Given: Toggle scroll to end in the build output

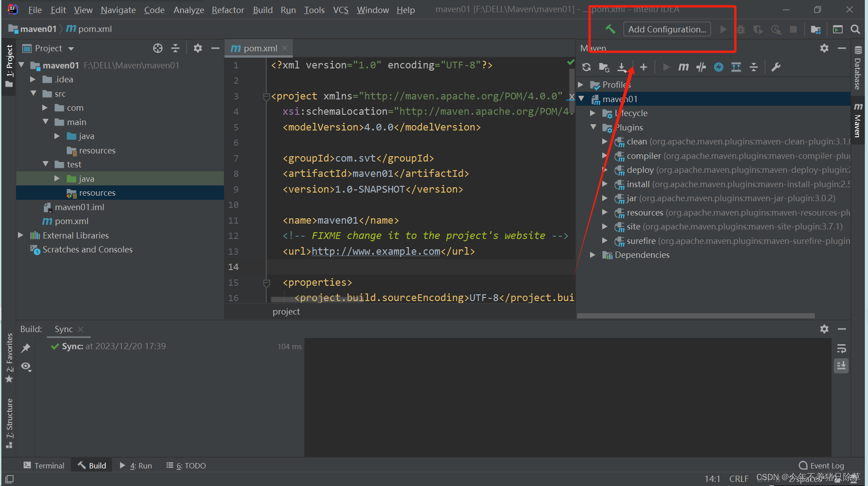Looking at the screenshot, I should point(841,366).
